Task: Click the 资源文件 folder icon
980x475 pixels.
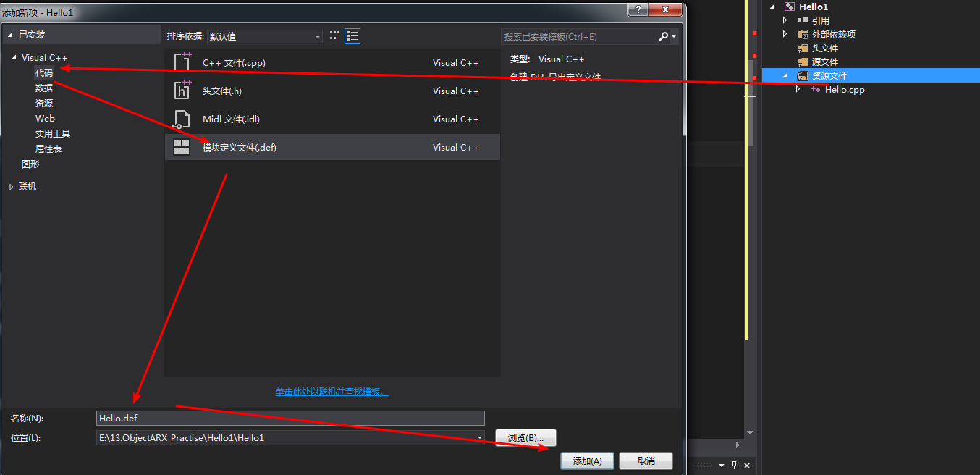Action: point(801,75)
